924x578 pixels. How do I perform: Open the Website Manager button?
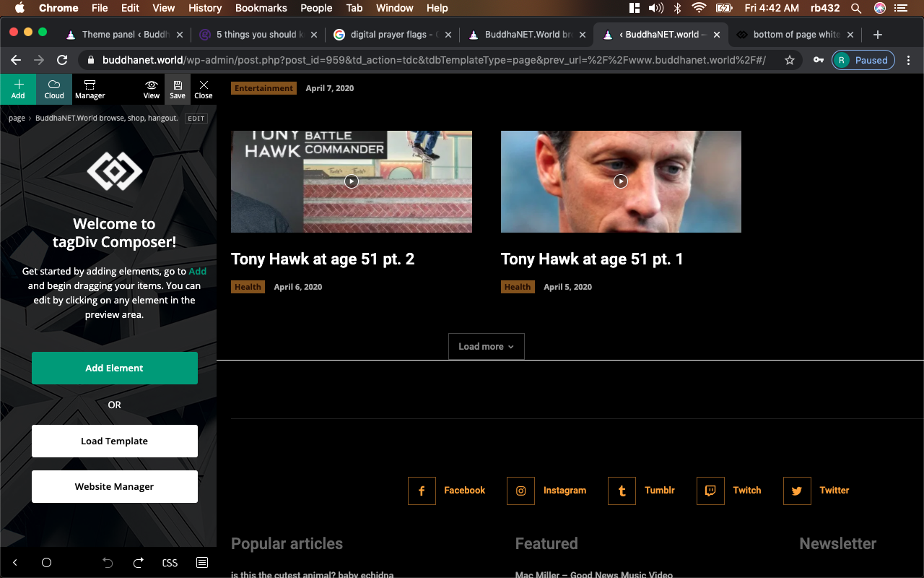coord(115,486)
